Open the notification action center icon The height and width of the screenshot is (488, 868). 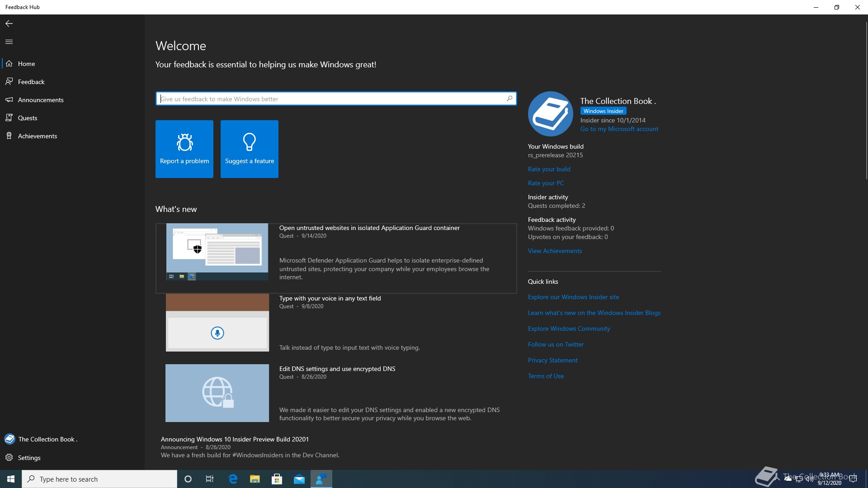point(853,479)
